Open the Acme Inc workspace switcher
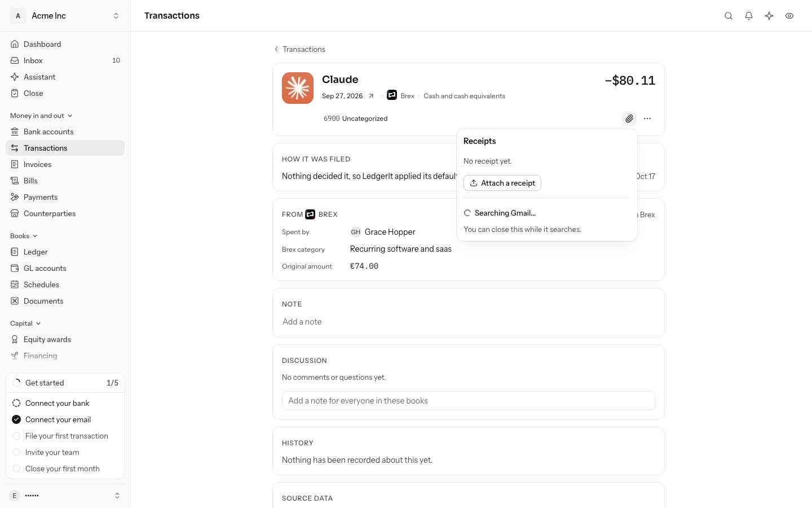 [x=65, y=16]
